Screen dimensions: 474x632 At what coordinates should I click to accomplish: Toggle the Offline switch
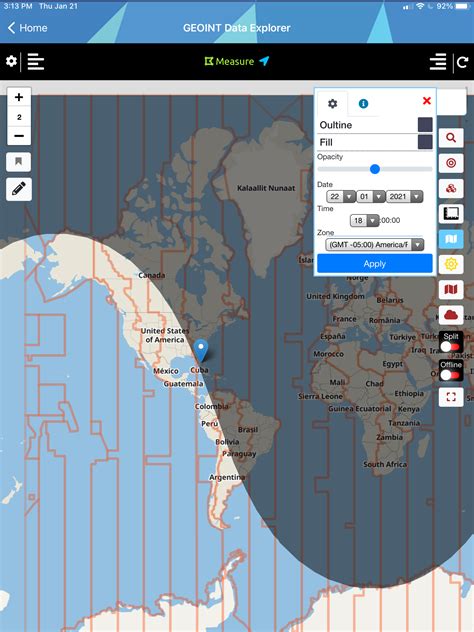(x=451, y=375)
